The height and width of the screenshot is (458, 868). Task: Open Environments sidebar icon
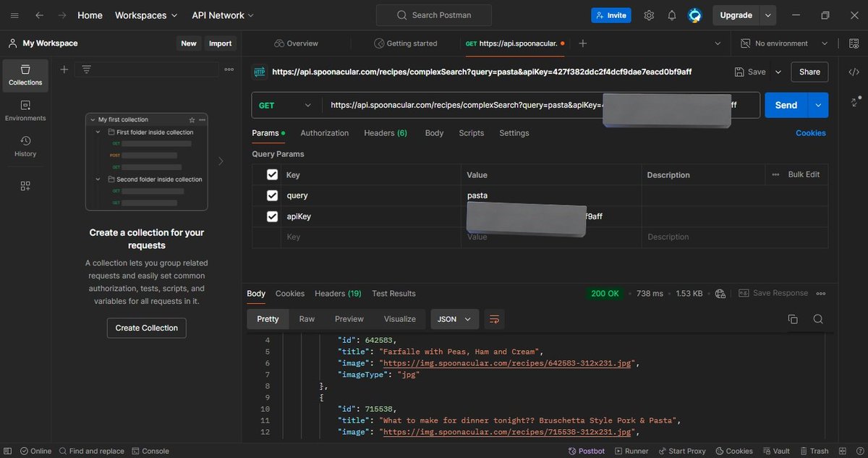[25, 111]
